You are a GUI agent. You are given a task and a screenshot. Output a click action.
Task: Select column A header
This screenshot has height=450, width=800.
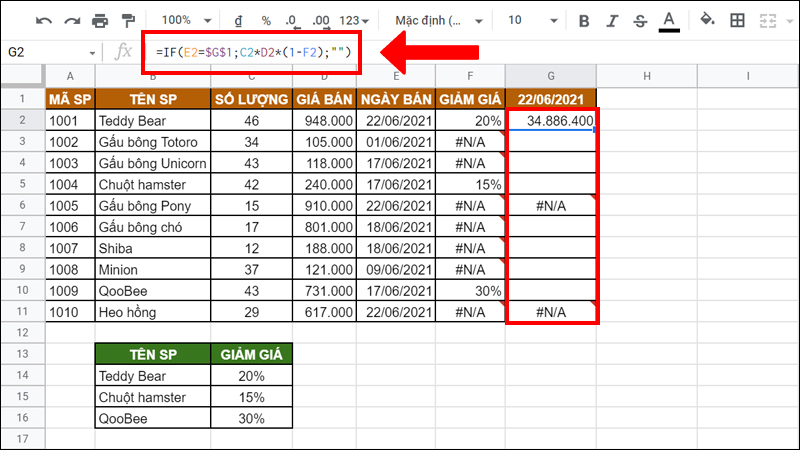pos(70,76)
